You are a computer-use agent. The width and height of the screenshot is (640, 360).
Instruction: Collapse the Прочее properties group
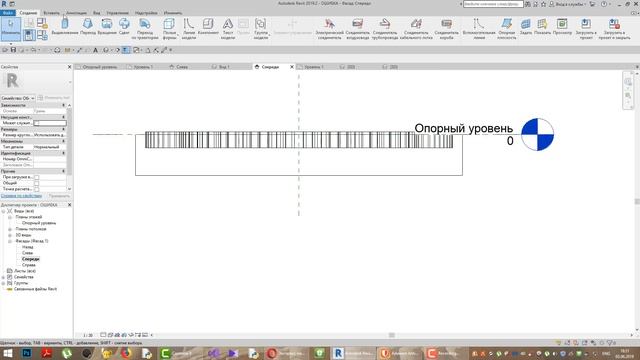click(63, 171)
